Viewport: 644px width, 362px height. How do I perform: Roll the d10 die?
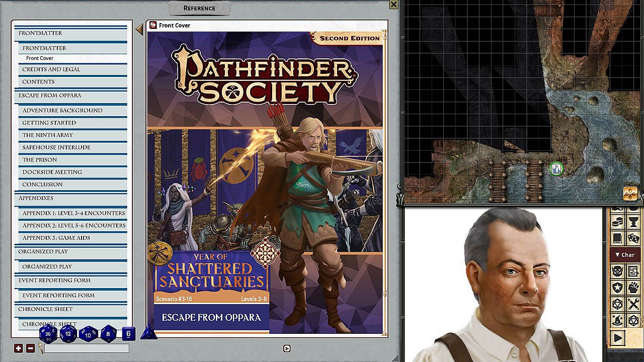click(89, 334)
